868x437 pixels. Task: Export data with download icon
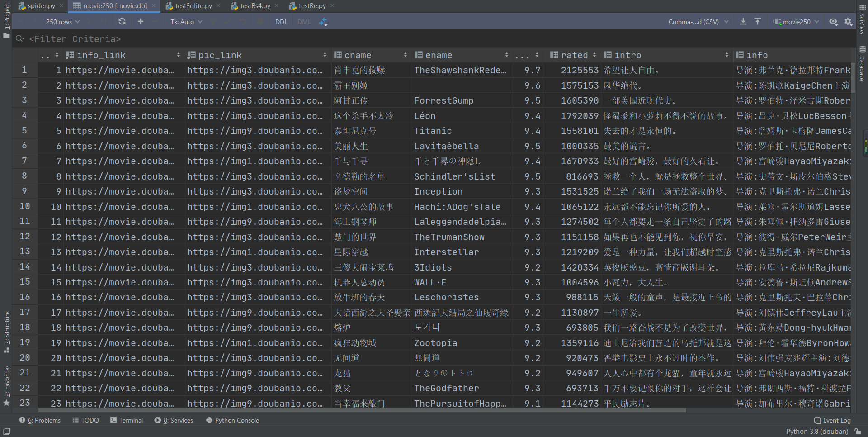point(743,21)
